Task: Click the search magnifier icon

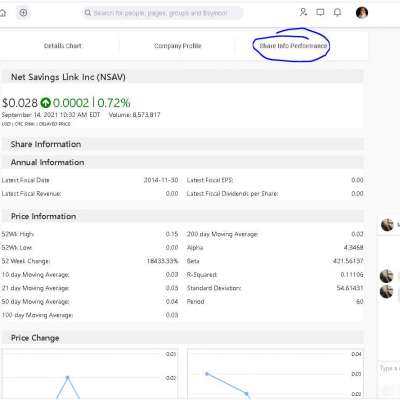Action: [88, 13]
